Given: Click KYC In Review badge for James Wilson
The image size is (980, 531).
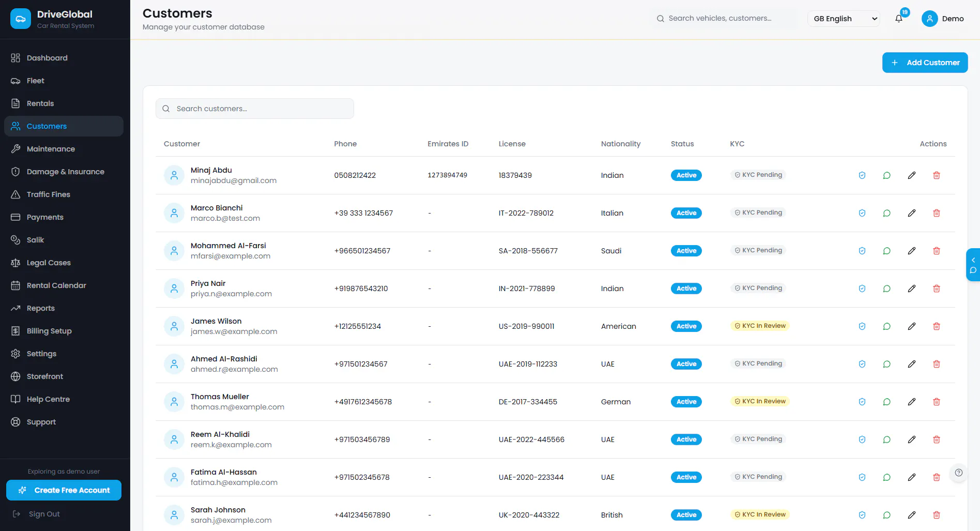Looking at the screenshot, I should tap(760, 326).
